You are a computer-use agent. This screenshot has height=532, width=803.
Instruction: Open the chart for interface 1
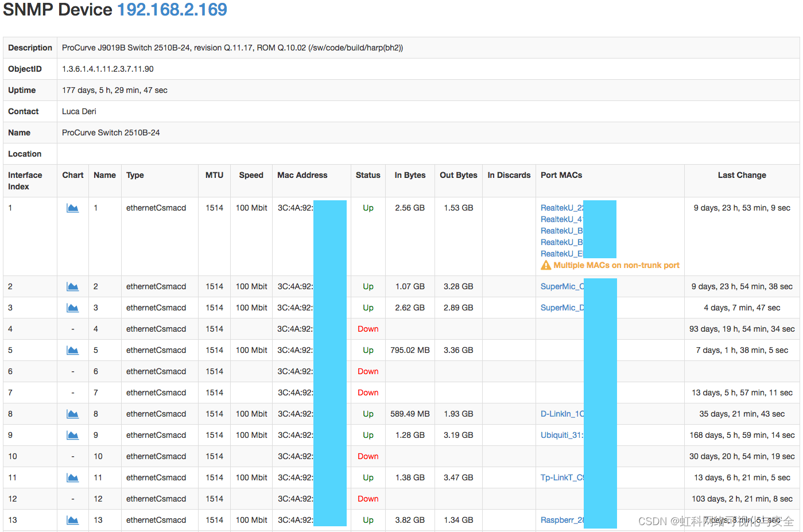click(72, 208)
